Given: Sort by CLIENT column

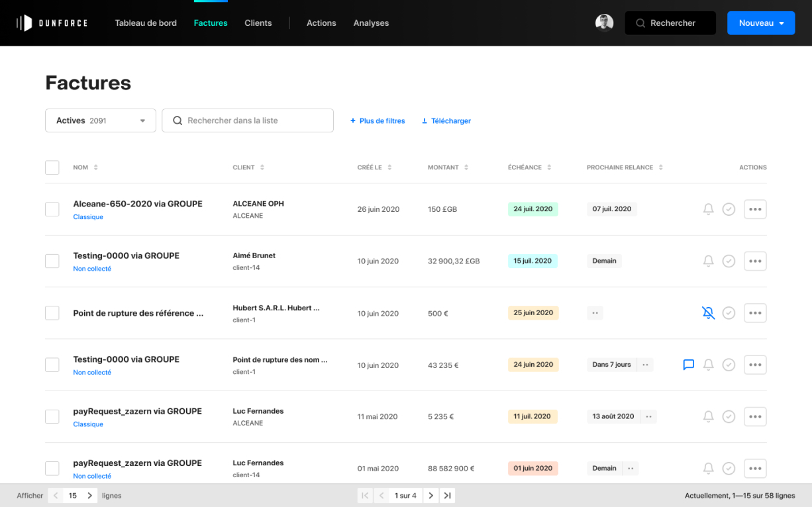Looking at the screenshot, I should [x=248, y=167].
